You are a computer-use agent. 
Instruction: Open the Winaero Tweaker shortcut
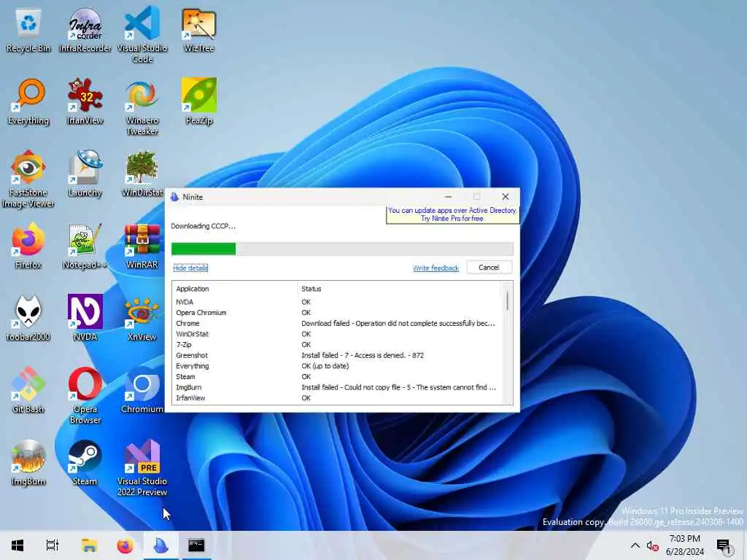(142, 107)
